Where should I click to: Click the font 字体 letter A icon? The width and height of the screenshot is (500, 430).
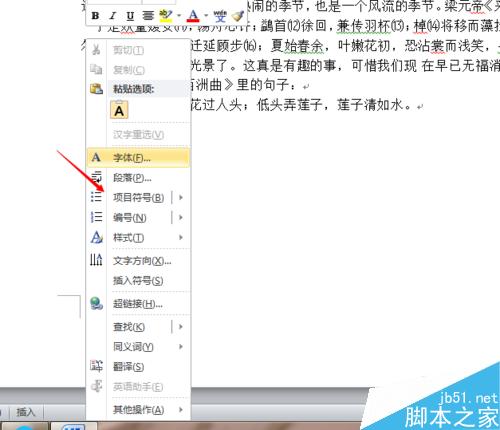(96, 157)
